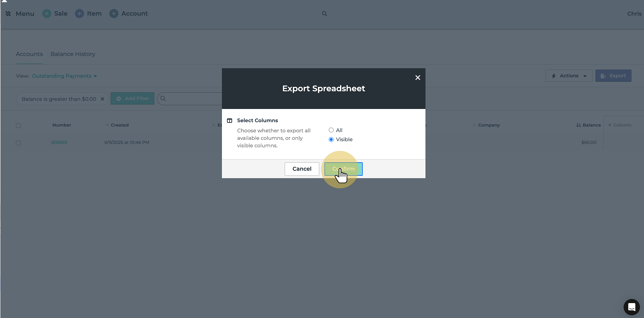
Task: Check the row checkbox for account 000001
Action: (18, 143)
